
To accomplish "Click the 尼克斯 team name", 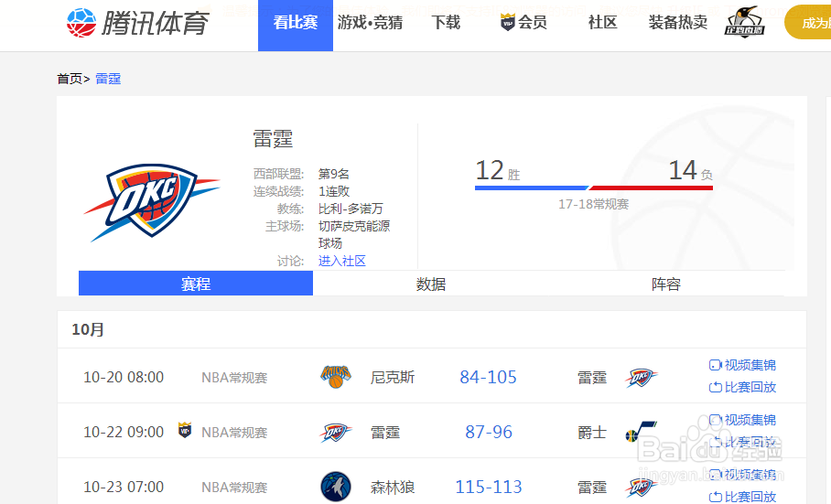I will [x=393, y=378].
